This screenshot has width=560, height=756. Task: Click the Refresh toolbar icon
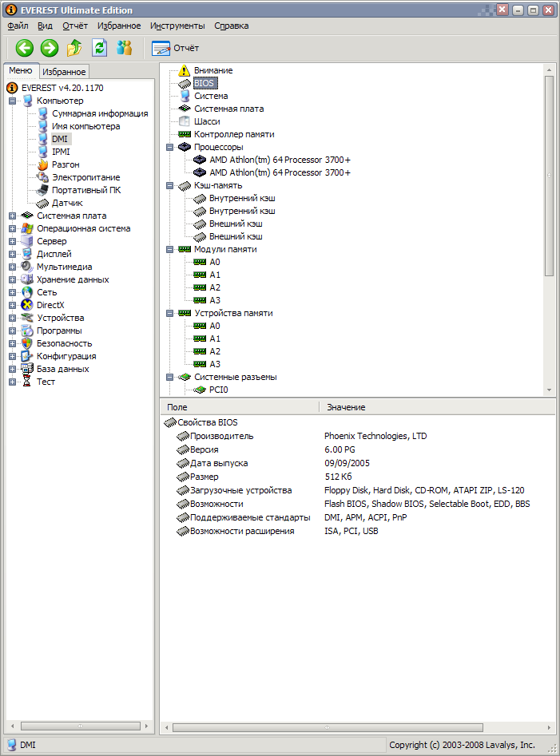[99, 48]
